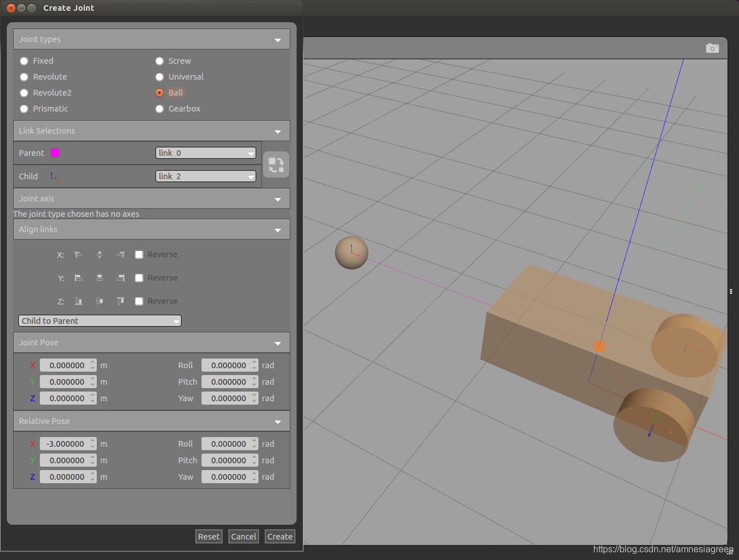Click the Relative Pose Yaw spinner arrows
The height and width of the screenshot is (560, 739).
click(x=254, y=477)
